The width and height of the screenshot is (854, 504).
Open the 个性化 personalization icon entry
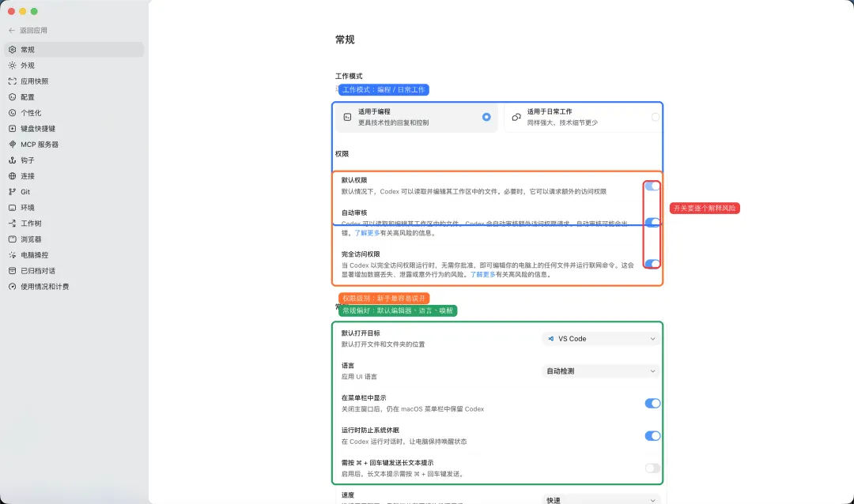point(12,113)
